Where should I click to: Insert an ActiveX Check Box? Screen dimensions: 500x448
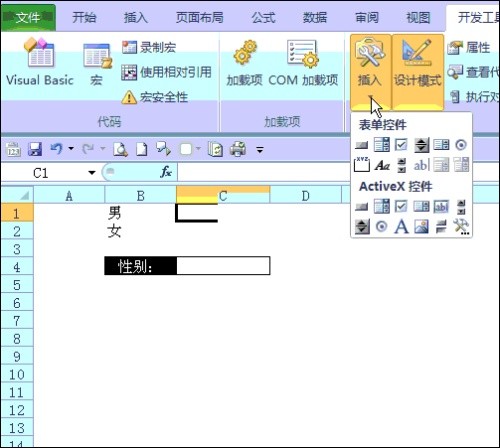coord(401,207)
